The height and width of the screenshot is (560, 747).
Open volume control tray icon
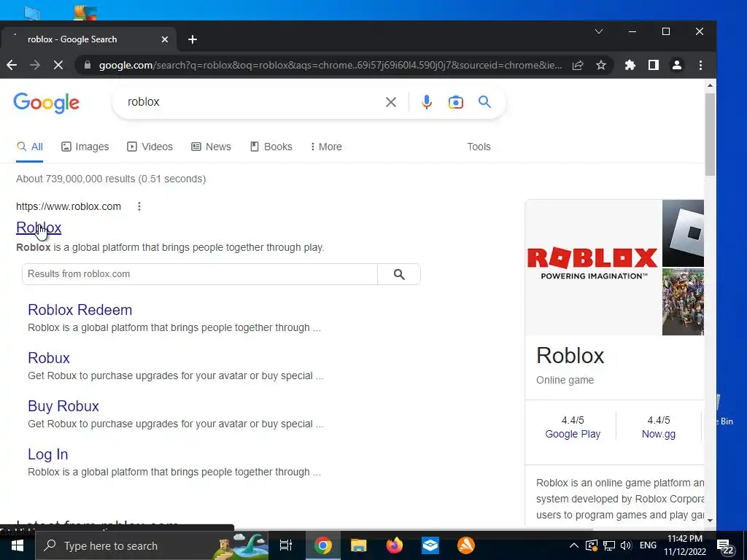pos(625,545)
